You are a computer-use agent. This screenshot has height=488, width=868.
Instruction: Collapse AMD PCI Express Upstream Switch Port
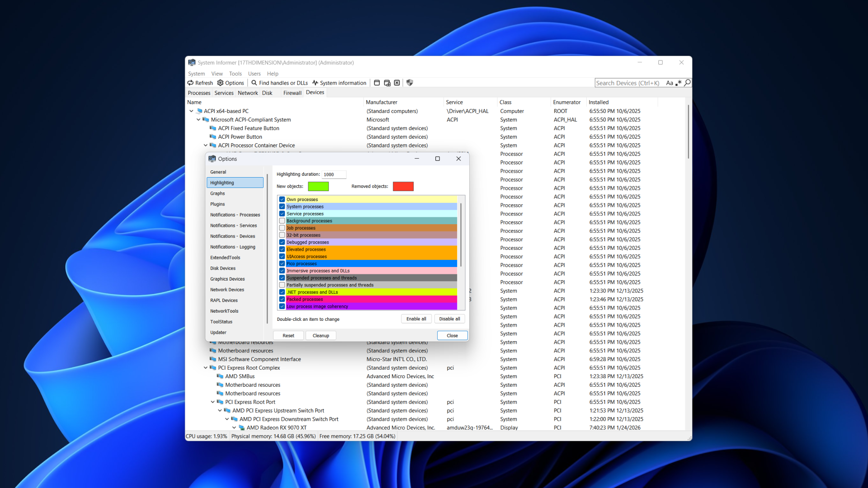point(220,411)
